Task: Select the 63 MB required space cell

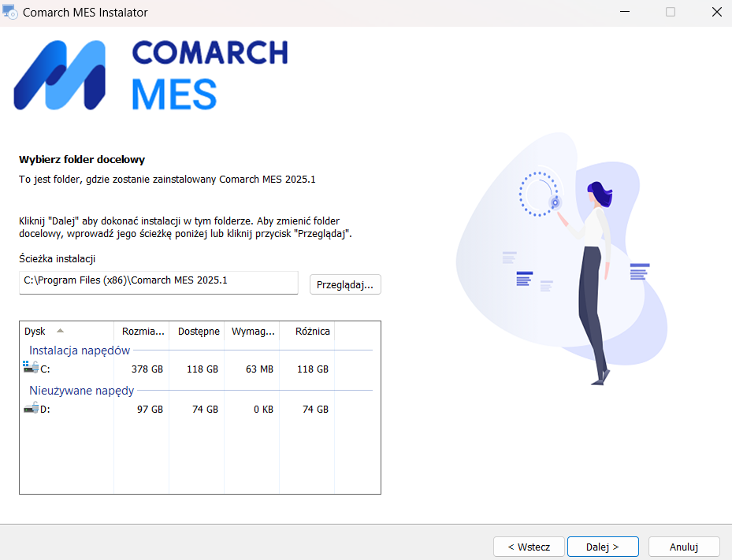Action: click(258, 369)
